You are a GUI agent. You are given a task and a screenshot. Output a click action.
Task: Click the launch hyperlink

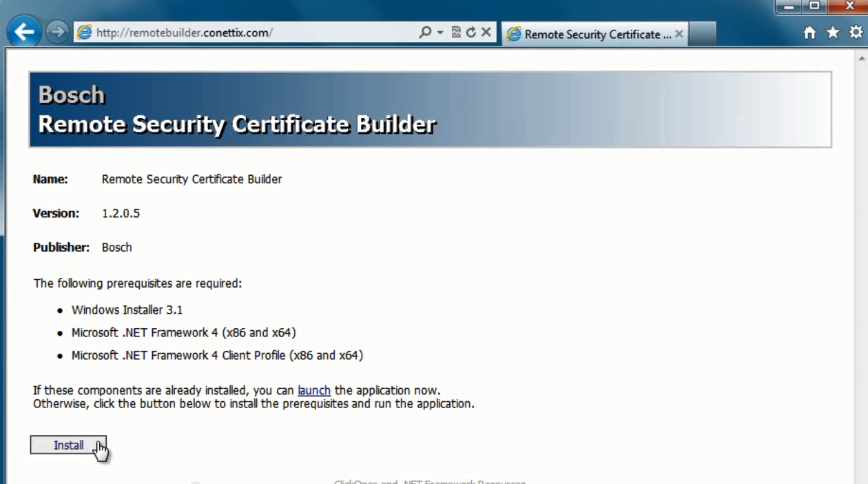314,390
